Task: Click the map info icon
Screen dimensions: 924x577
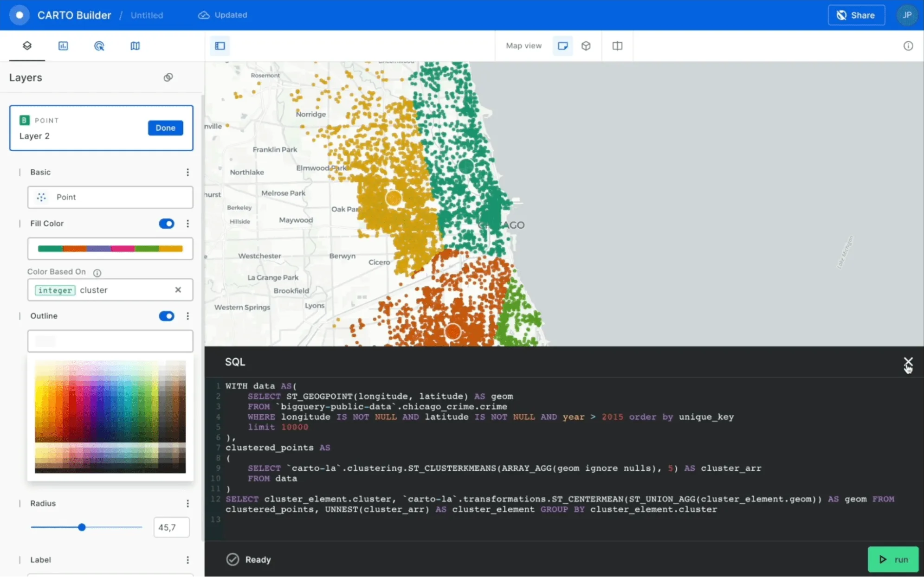Action: pyautogui.click(x=908, y=45)
